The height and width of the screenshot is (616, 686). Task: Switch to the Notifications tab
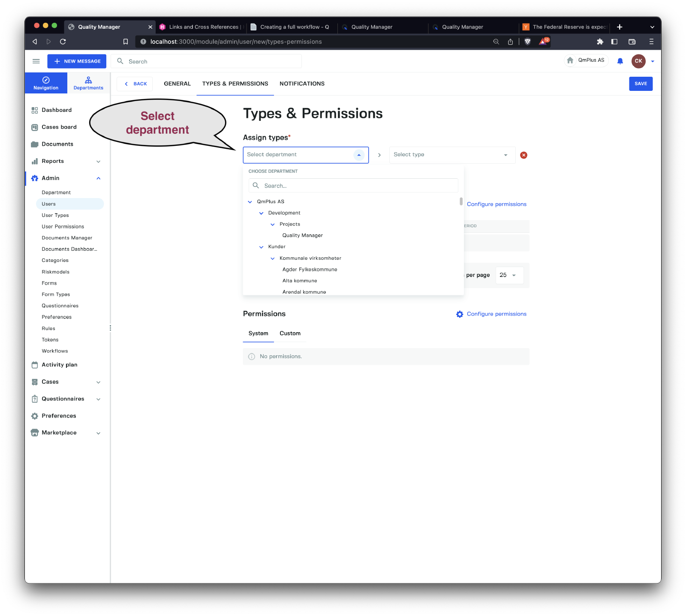pos(302,84)
